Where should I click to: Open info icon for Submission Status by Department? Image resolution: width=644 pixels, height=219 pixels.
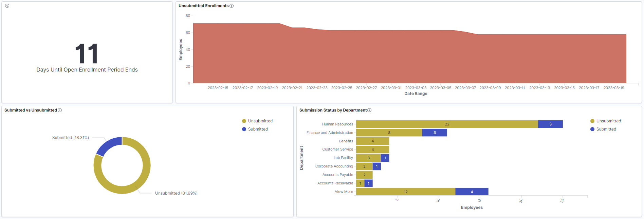pos(369,110)
